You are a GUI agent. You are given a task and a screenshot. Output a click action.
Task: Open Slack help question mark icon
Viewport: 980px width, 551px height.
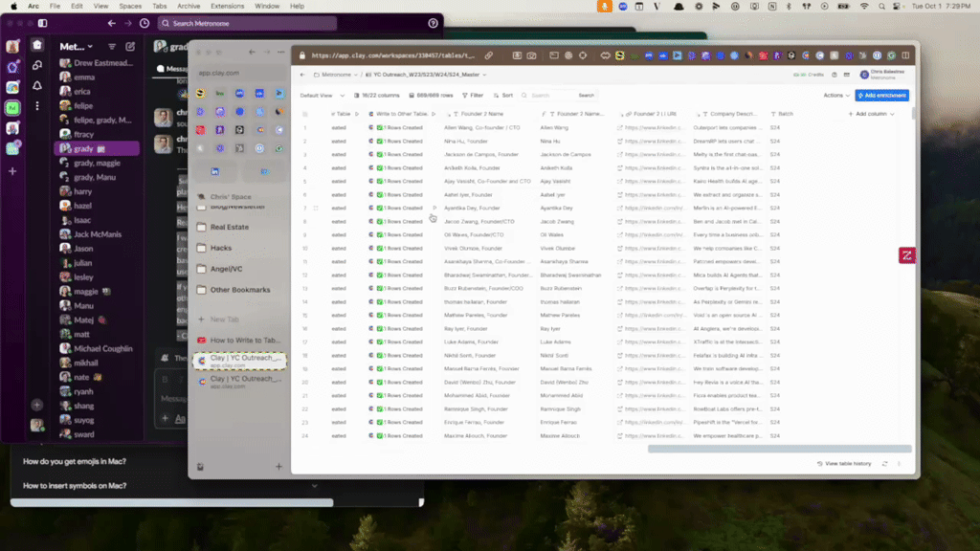point(434,23)
